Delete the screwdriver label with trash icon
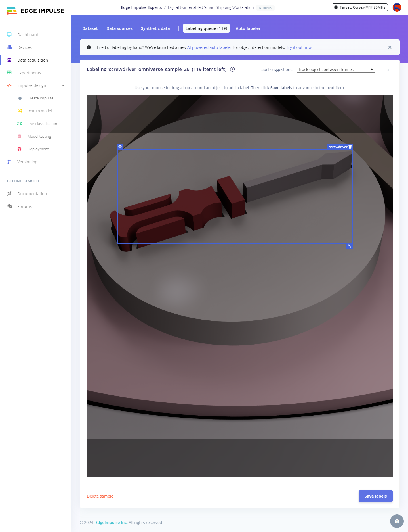This screenshot has width=408, height=532. 350,147
